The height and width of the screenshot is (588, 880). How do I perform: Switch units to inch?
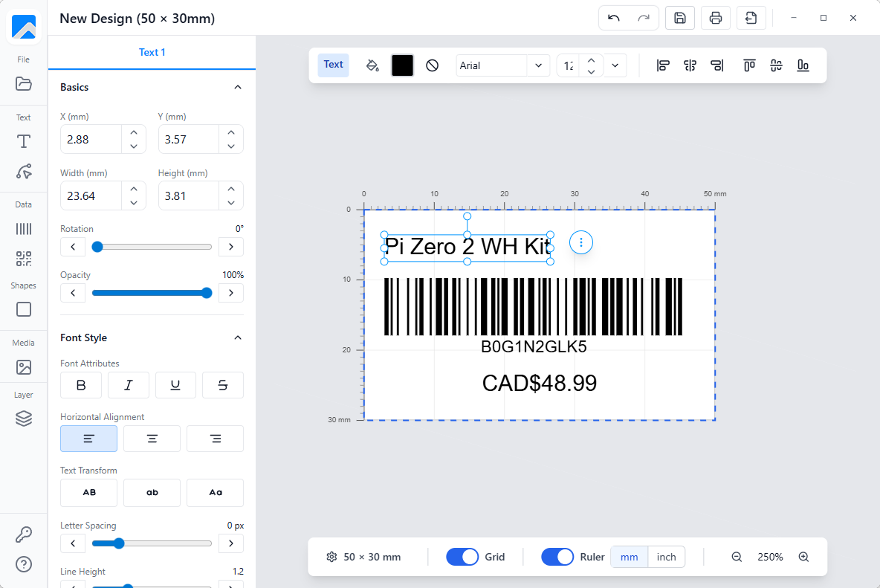tap(666, 556)
